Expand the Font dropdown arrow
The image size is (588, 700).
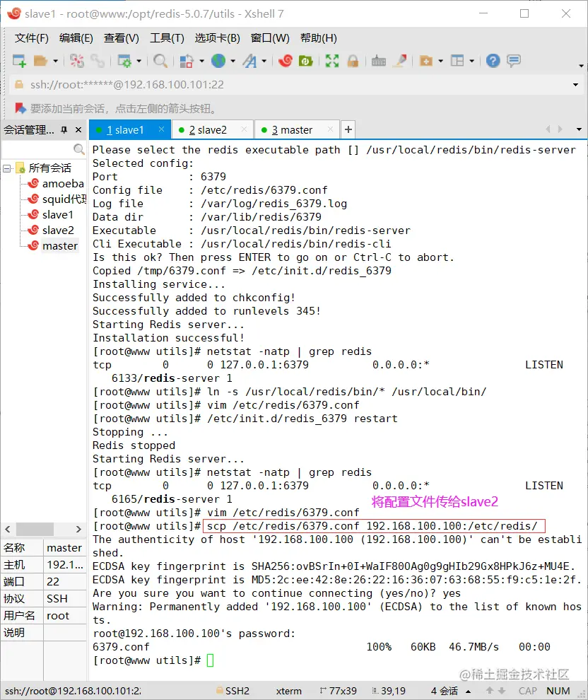tap(264, 61)
